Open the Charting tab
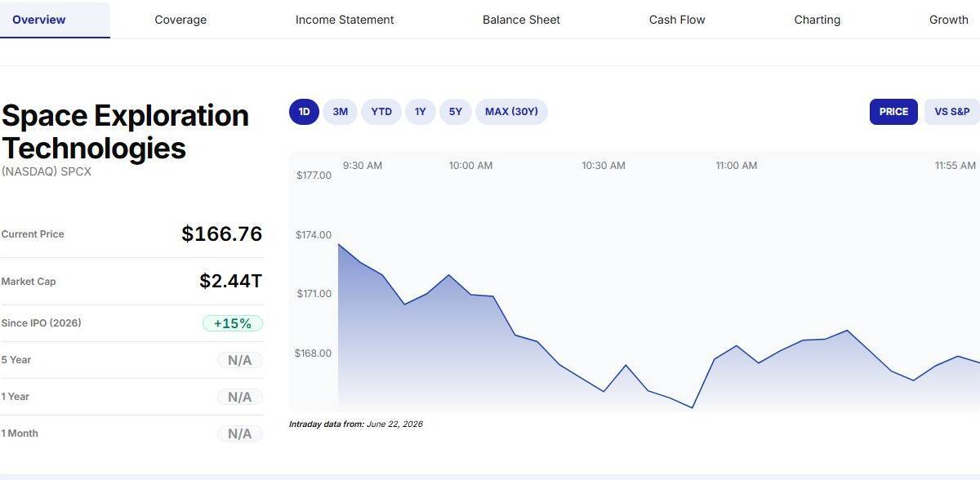980x480 pixels. (817, 20)
